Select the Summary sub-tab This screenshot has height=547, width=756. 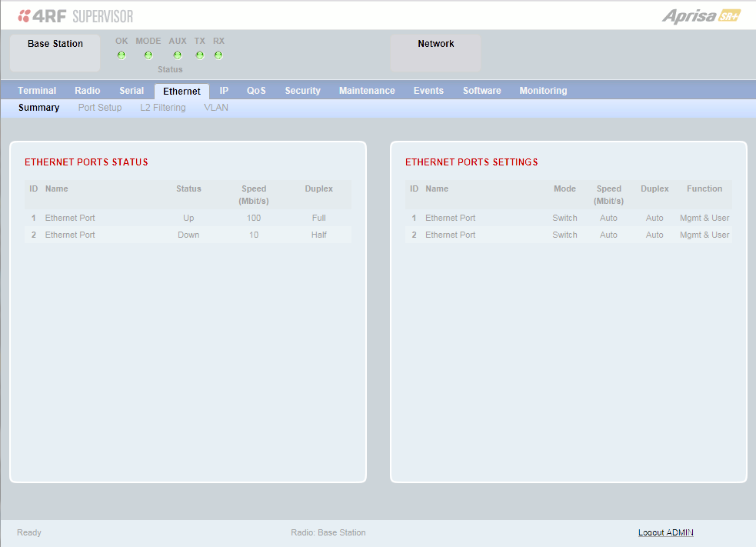tap(39, 108)
